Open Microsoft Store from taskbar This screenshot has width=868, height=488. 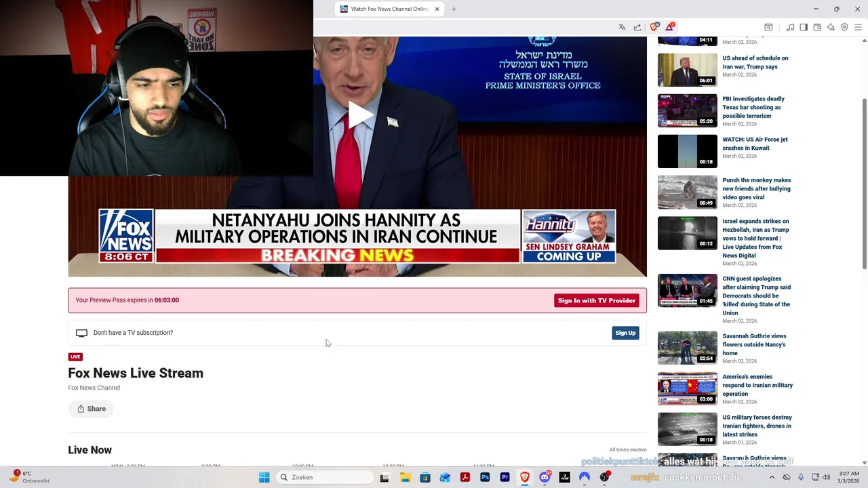point(425,477)
